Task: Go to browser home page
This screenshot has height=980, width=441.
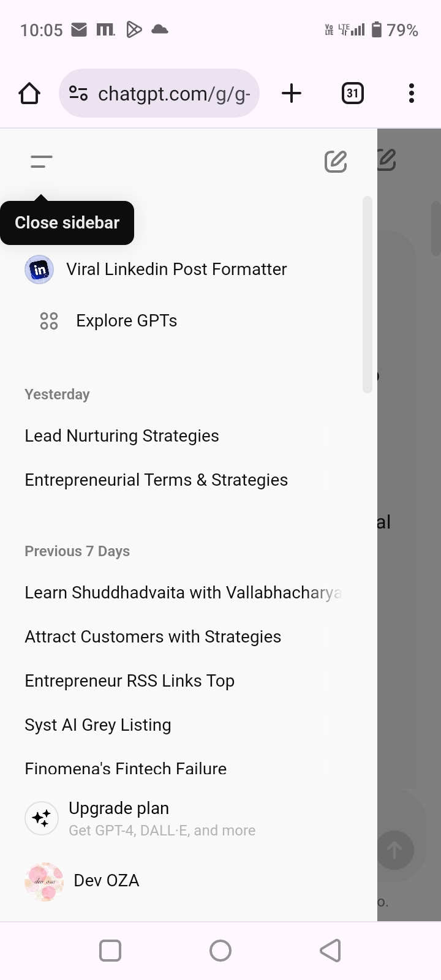Action: pyautogui.click(x=29, y=94)
